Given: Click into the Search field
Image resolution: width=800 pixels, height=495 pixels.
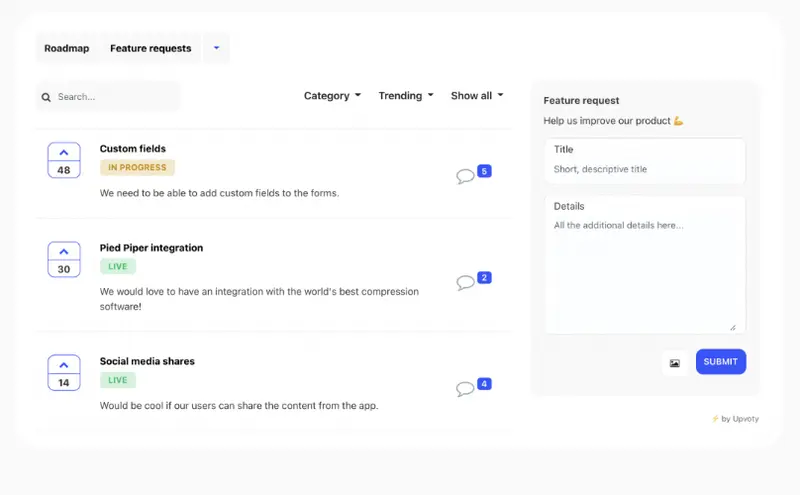Looking at the screenshot, I should click(108, 97).
